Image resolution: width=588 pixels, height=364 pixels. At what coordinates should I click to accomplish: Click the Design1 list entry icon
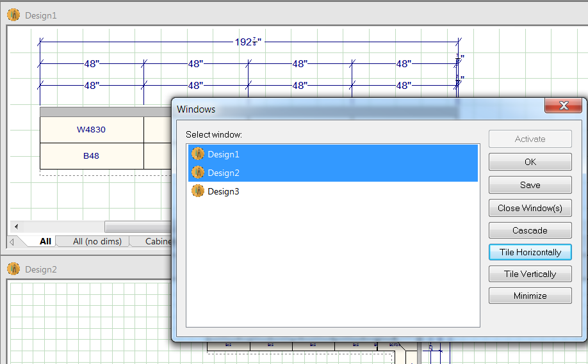(x=198, y=154)
